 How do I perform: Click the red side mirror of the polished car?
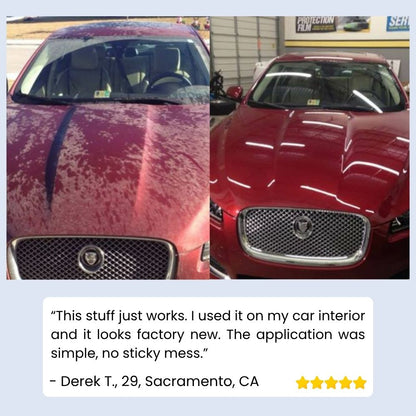(235, 92)
